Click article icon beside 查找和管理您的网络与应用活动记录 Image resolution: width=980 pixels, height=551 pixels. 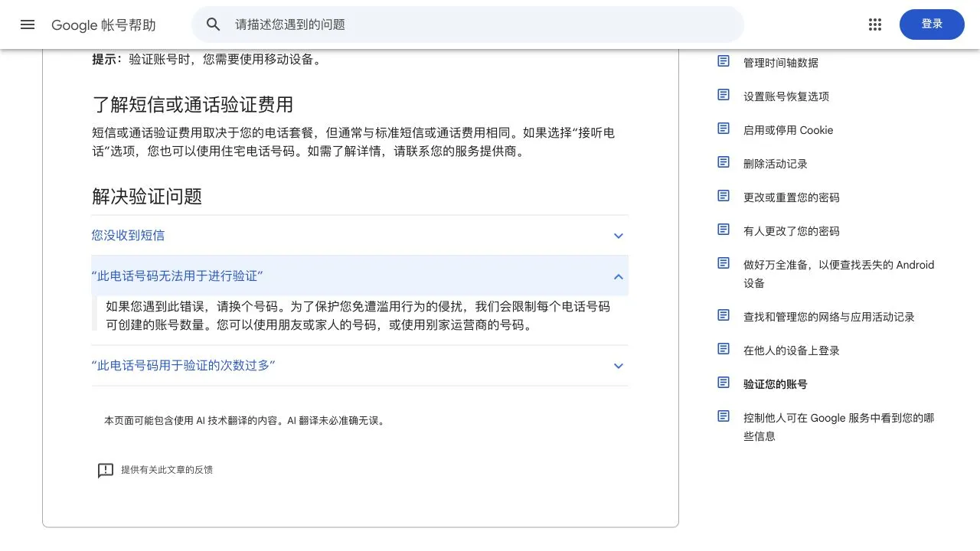(x=724, y=315)
